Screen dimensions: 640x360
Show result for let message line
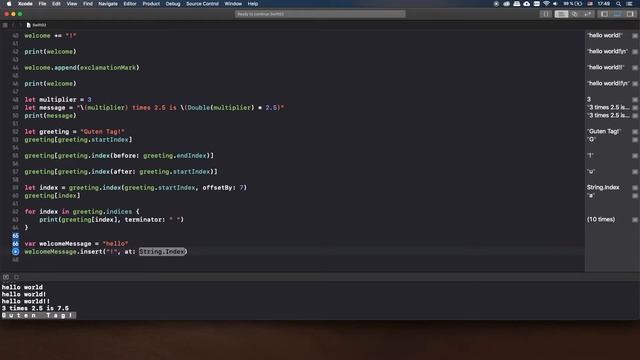tap(635, 108)
